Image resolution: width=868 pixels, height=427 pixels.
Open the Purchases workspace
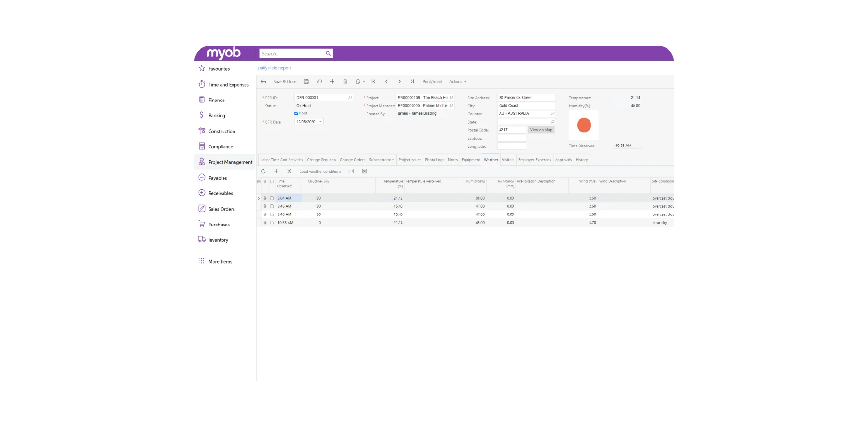pyautogui.click(x=214, y=225)
